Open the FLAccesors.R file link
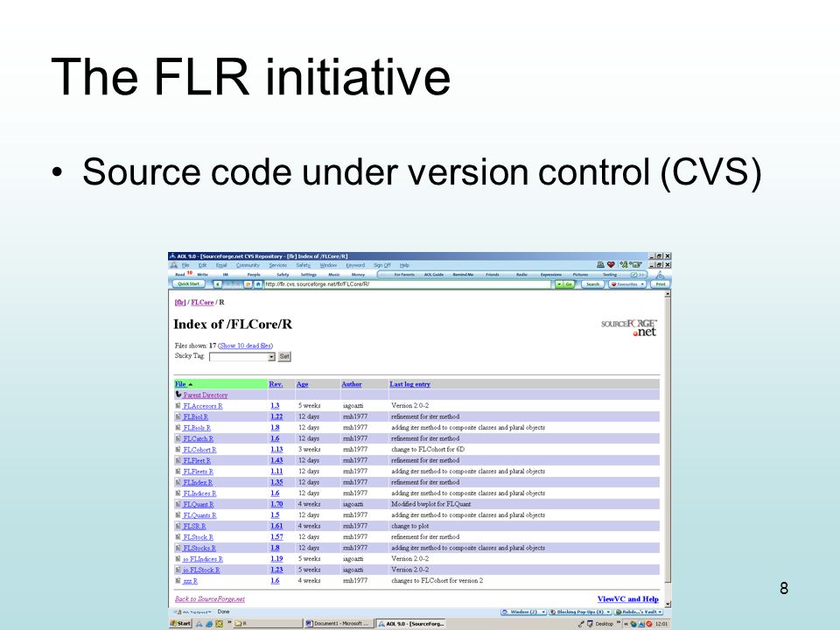The height and width of the screenshot is (630, 840). tap(202, 406)
